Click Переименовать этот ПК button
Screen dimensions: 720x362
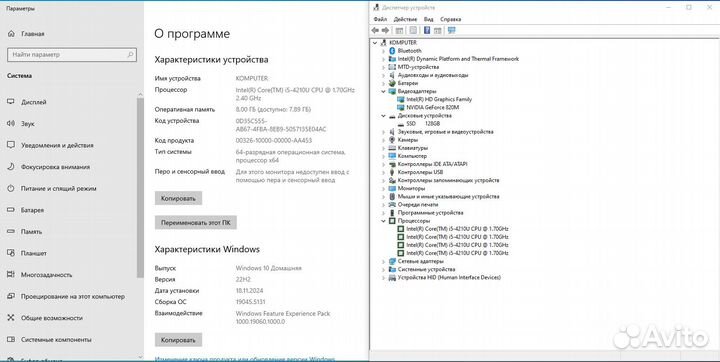pyautogui.click(x=196, y=223)
